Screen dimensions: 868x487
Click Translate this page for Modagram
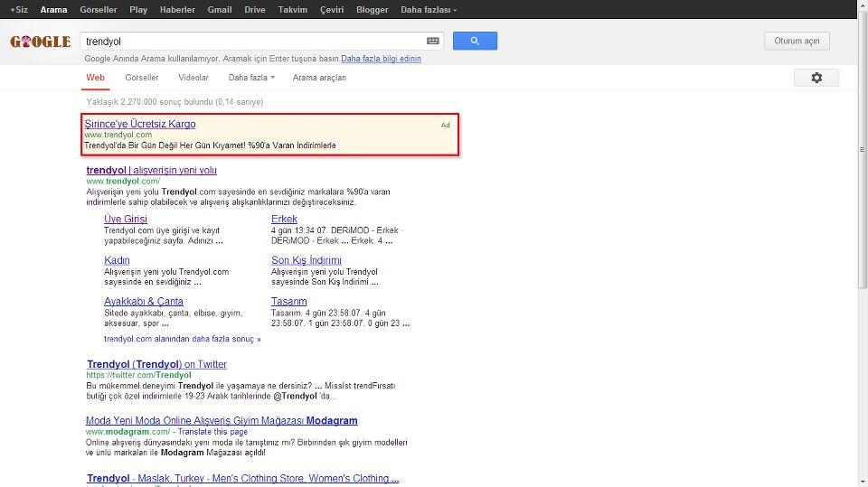pyautogui.click(x=212, y=432)
